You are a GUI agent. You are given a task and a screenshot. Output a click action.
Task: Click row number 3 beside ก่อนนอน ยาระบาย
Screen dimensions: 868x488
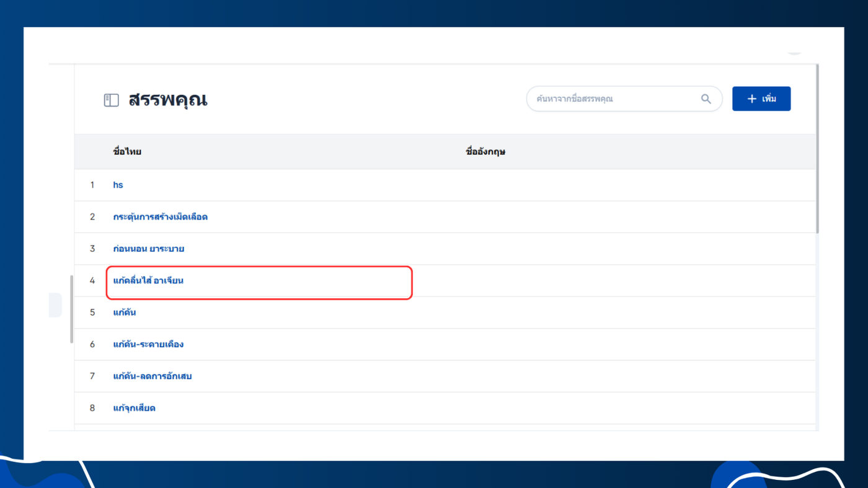coord(92,249)
